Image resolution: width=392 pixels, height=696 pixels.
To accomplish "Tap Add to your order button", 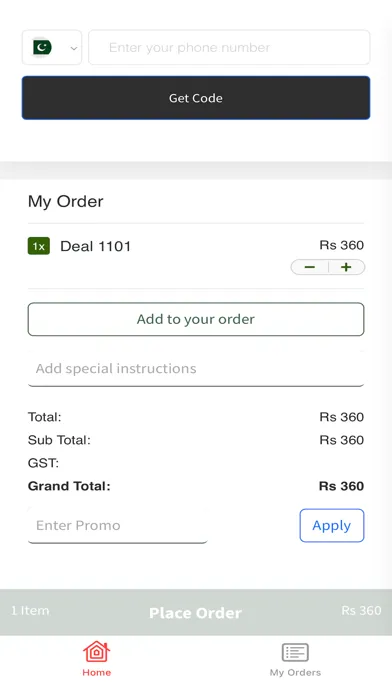I will pyautogui.click(x=196, y=319).
